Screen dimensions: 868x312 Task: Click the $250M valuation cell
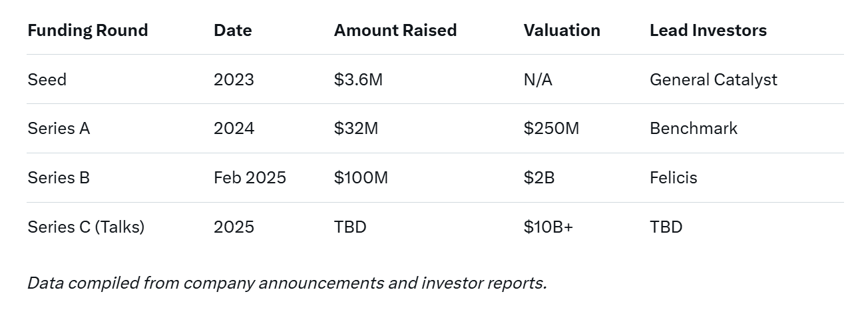(x=551, y=129)
